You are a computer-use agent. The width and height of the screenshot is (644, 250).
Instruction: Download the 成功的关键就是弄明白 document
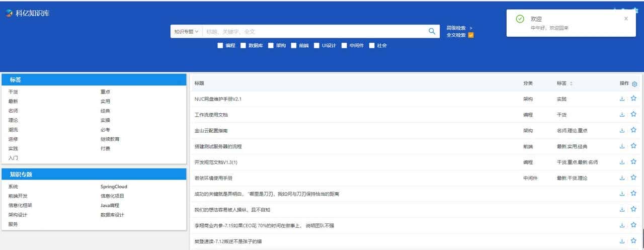[622, 194]
